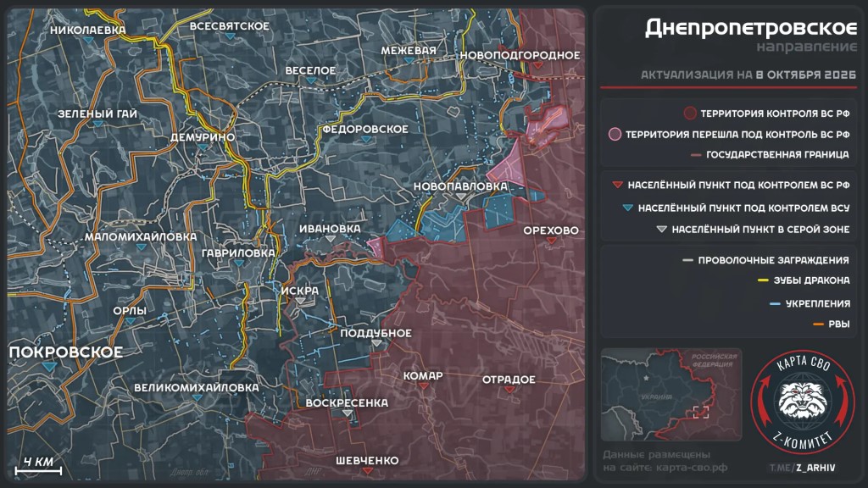Open the T.ME/Z_ARHIV link
This screenshot has width=868, height=488.
coord(802,468)
